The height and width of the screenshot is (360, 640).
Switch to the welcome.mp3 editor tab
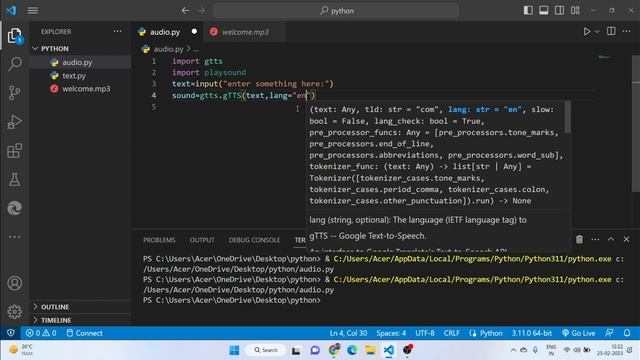(x=245, y=32)
